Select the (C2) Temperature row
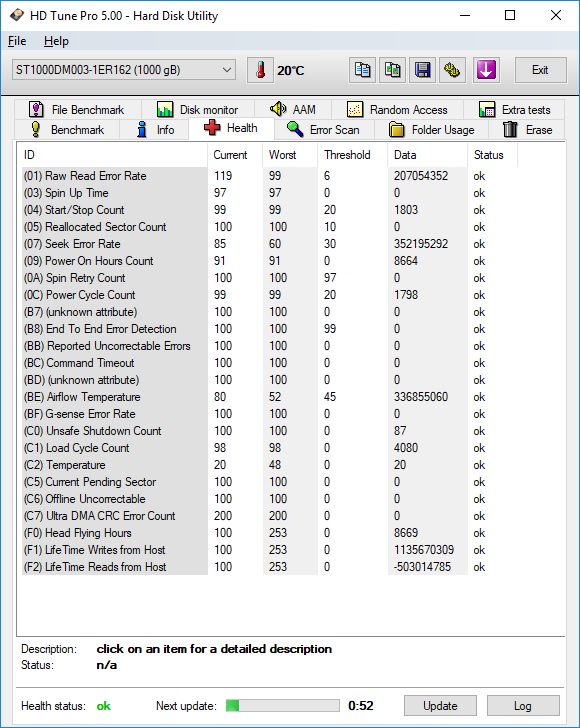This screenshot has height=728, width=580. (x=269, y=465)
